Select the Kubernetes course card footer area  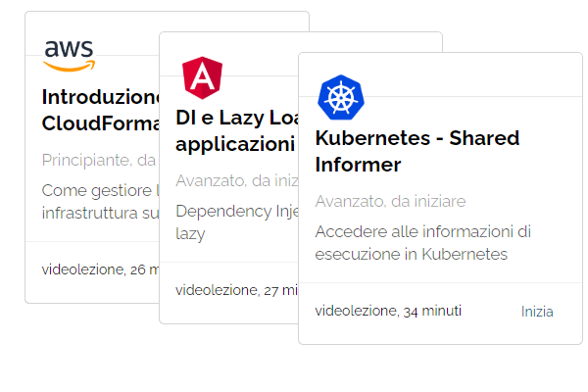[441, 314]
